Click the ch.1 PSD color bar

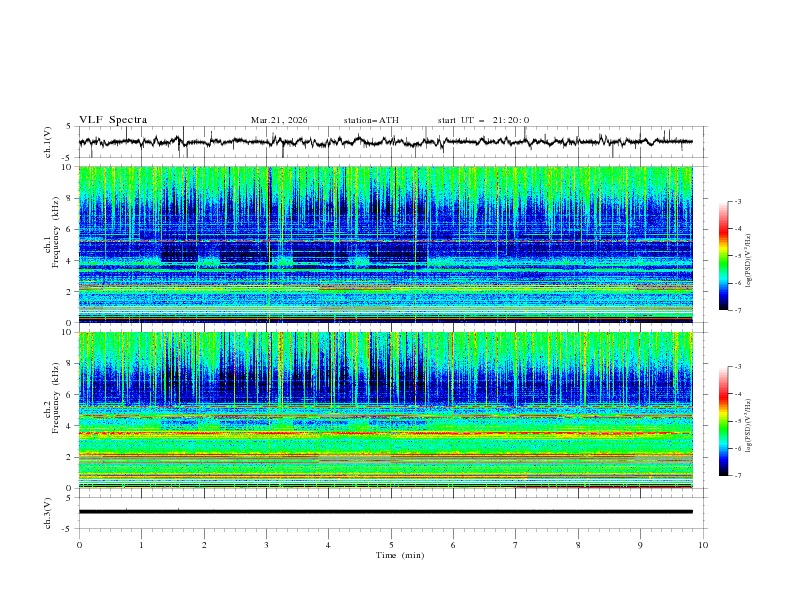point(723,256)
